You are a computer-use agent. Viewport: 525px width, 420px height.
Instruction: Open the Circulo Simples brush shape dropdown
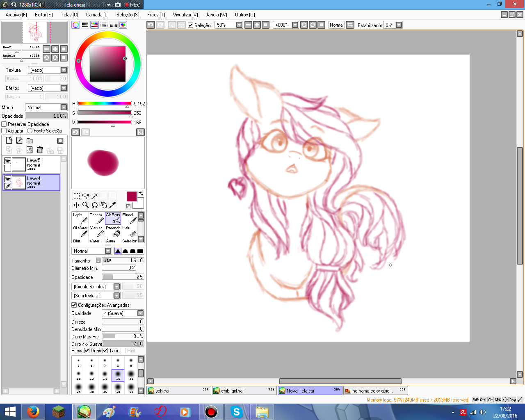pos(96,287)
